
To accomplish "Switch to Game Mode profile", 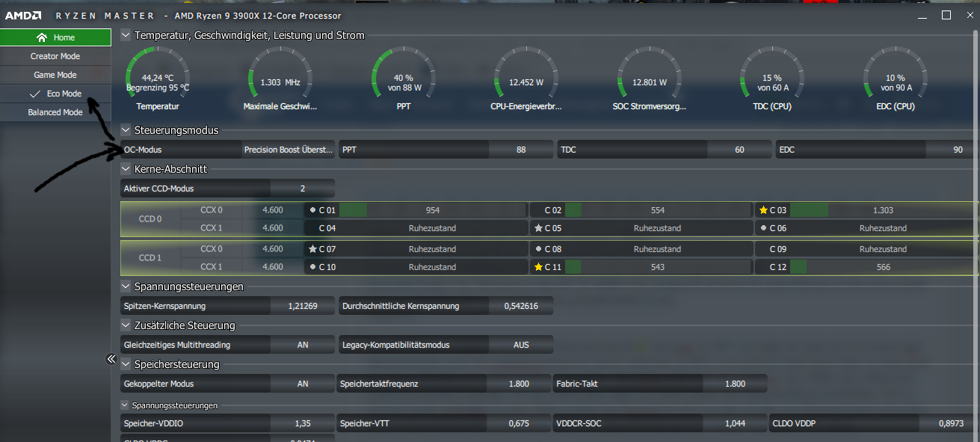I will click(55, 75).
